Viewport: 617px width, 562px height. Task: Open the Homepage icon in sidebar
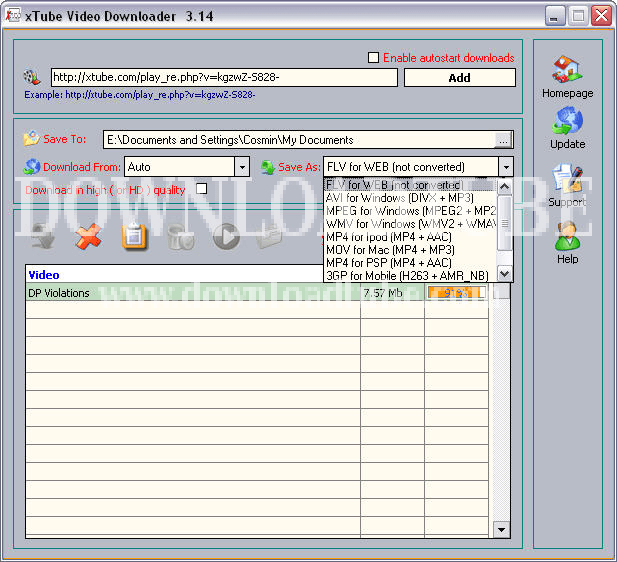(567, 71)
